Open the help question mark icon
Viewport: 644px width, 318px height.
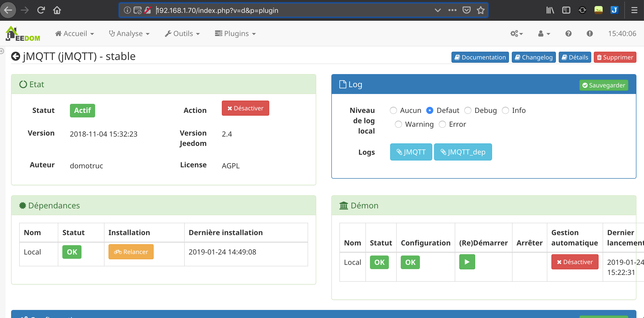pos(568,34)
